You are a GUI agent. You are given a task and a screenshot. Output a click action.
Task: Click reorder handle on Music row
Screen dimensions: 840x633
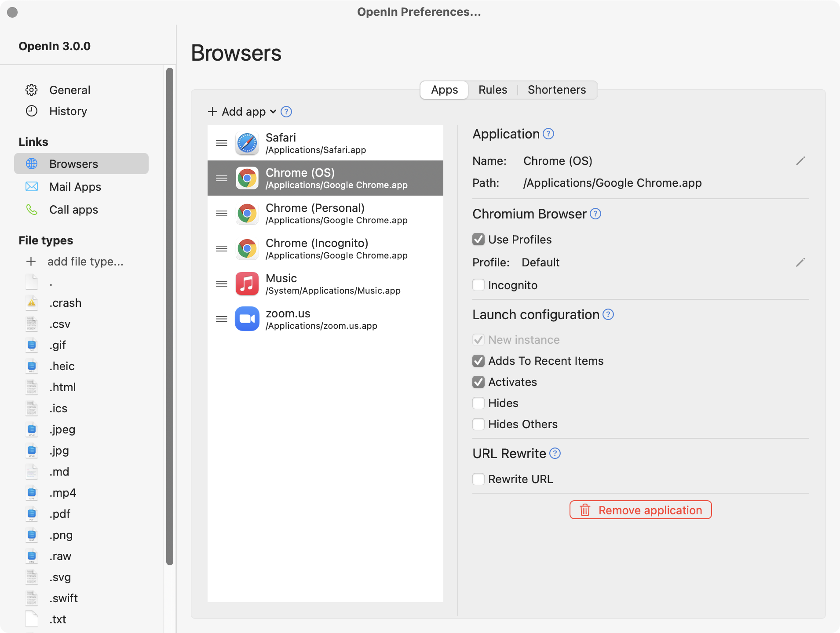pos(222,284)
